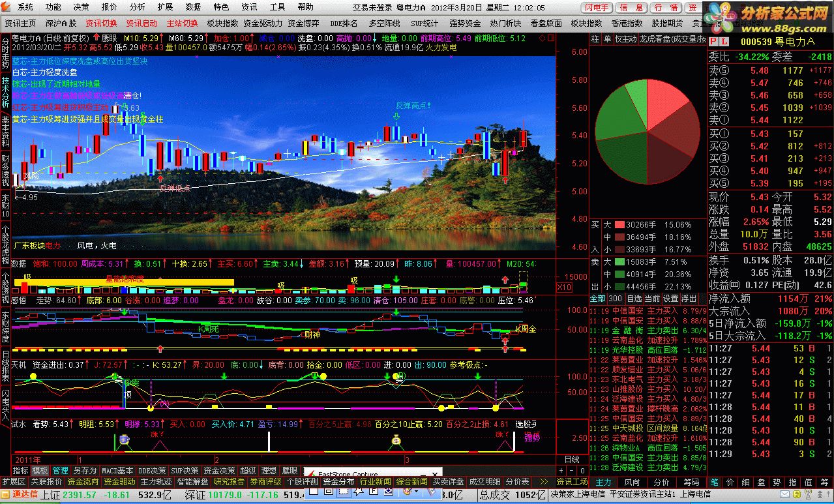The width and height of the screenshot is (834, 504).
Task: Open 资讯主页 toolbar item
Action: pyautogui.click(x=20, y=23)
